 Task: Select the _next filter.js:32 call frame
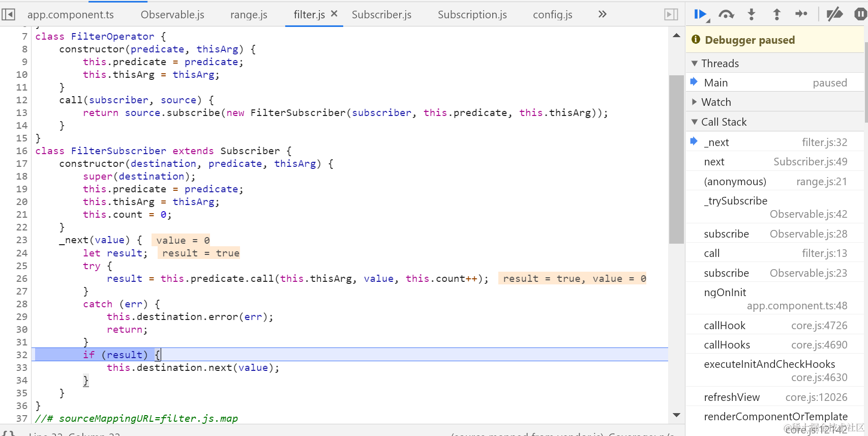click(775, 142)
